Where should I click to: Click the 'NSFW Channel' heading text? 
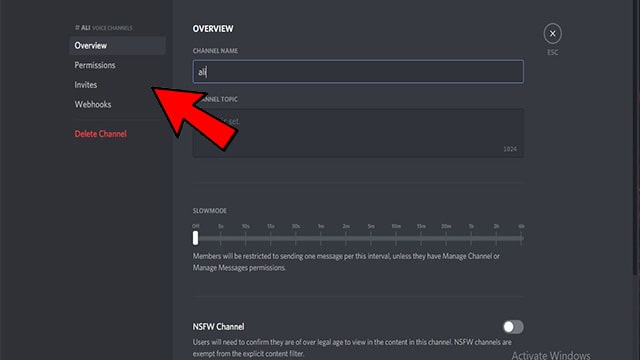218,327
